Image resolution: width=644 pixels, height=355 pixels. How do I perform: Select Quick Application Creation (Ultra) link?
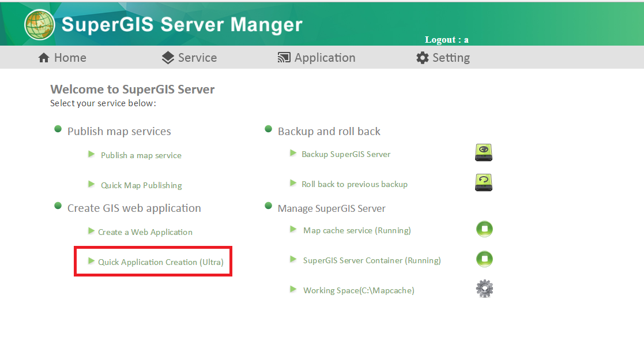pos(161,263)
